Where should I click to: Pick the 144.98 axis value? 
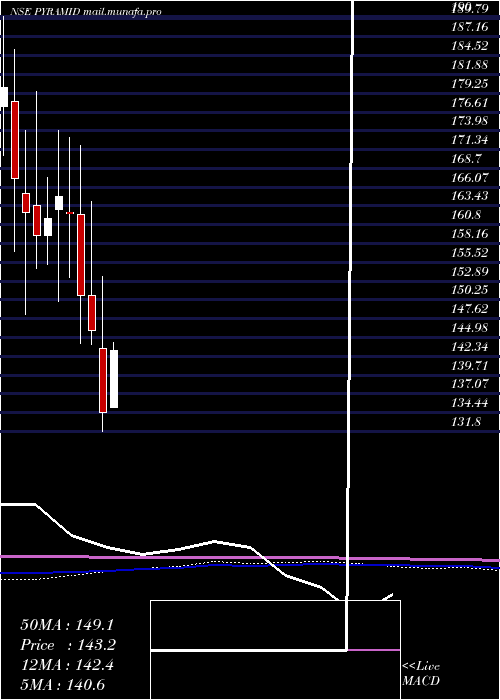pyautogui.click(x=470, y=328)
